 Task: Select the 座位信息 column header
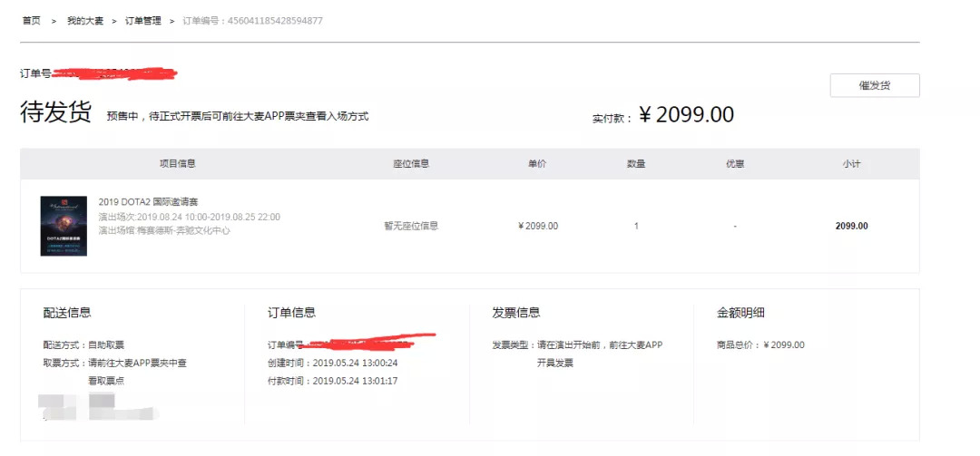[x=411, y=164]
